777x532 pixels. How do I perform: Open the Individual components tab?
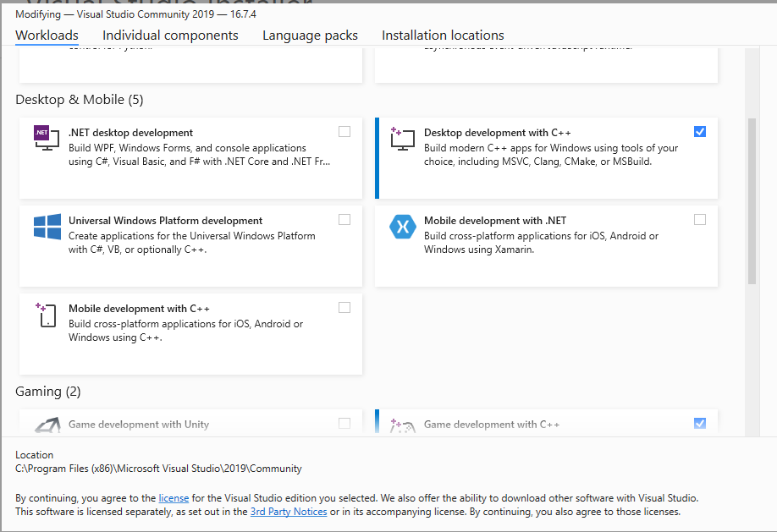click(x=170, y=36)
